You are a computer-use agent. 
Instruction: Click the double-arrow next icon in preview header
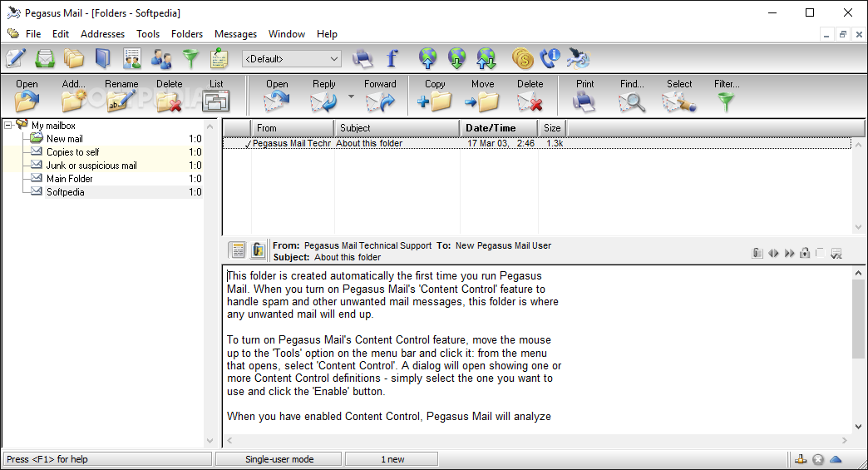[789, 253]
